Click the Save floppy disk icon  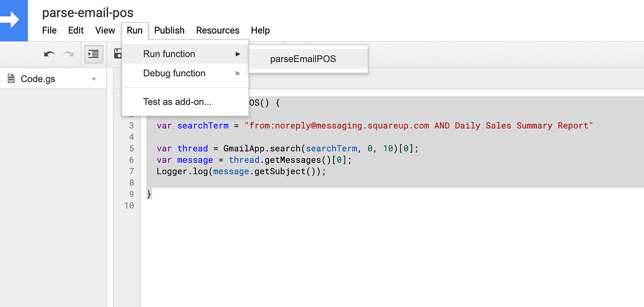click(x=119, y=54)
